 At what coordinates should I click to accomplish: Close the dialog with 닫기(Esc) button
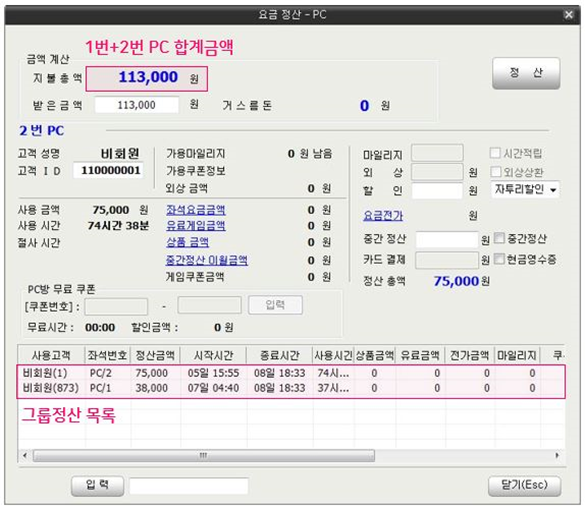[x=524, y=485]
